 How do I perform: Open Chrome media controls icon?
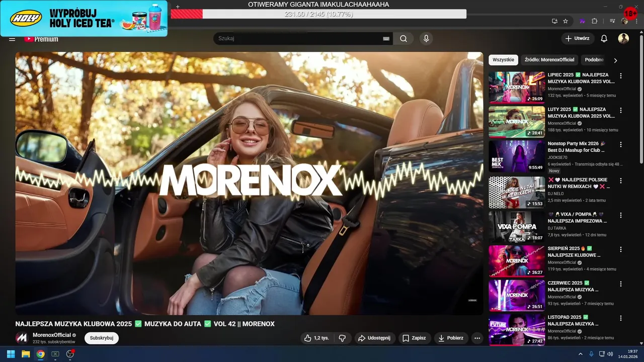point(612,21)
